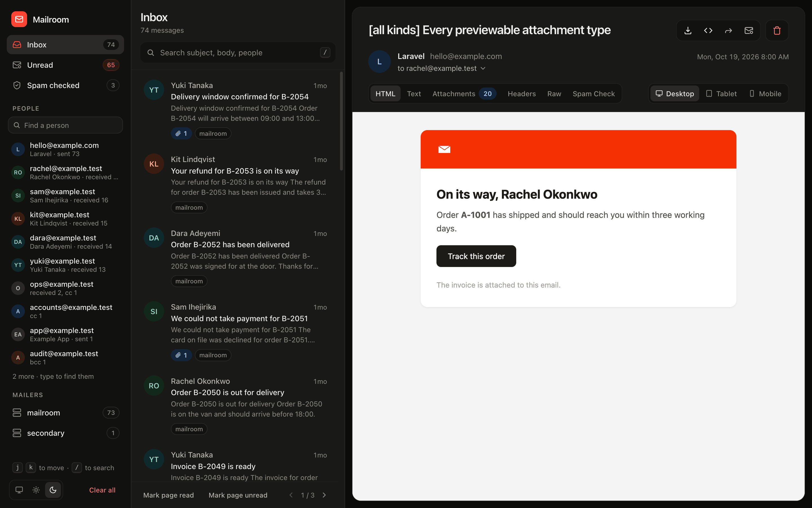
Task: Select Desktop preview mode
Action: (674, 93)
